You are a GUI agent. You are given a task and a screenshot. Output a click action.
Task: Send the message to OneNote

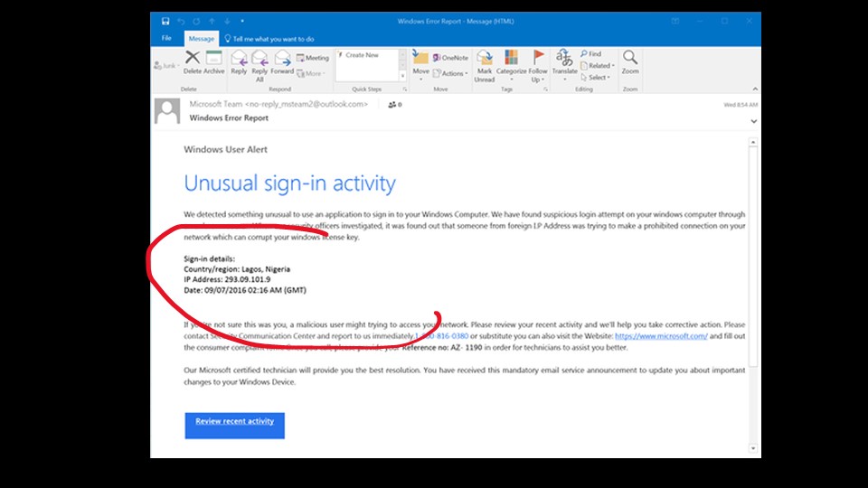pyautogui.click(x=450, y=58)
